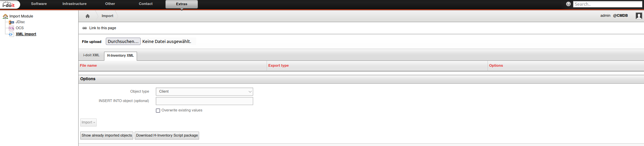The image size is (644, 146).
Task: Click the Durchsuchen file upload button
Action: coord(123,41)
